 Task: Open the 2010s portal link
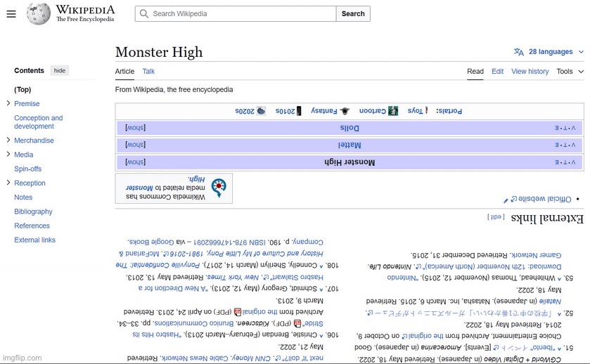pyautogui.click(x=285, y=111)
